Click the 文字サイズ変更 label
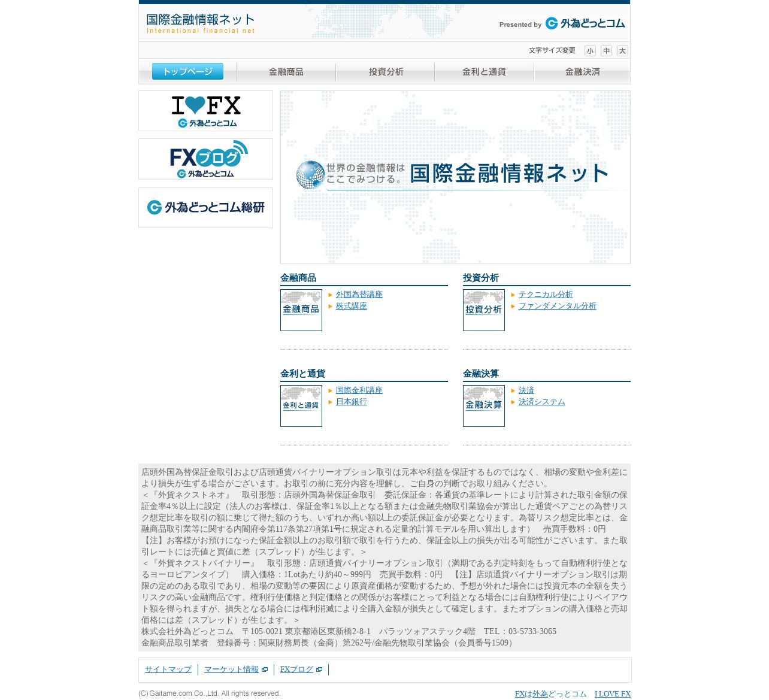Viewport: 769px width, 700px height. tap(552, 50)
